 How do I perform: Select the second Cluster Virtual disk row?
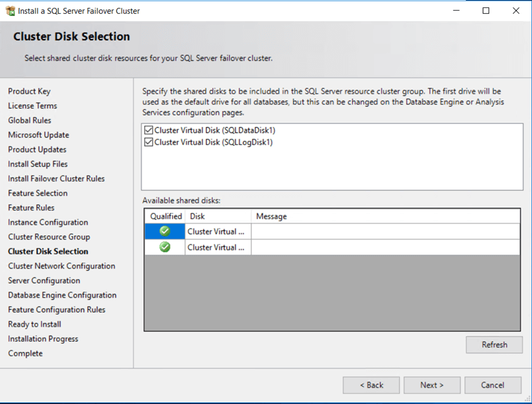pyautogui.click(x=217, y=247)
